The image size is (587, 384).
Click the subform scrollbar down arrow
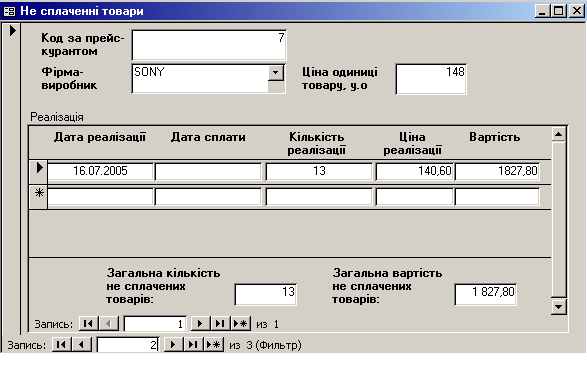559,307
